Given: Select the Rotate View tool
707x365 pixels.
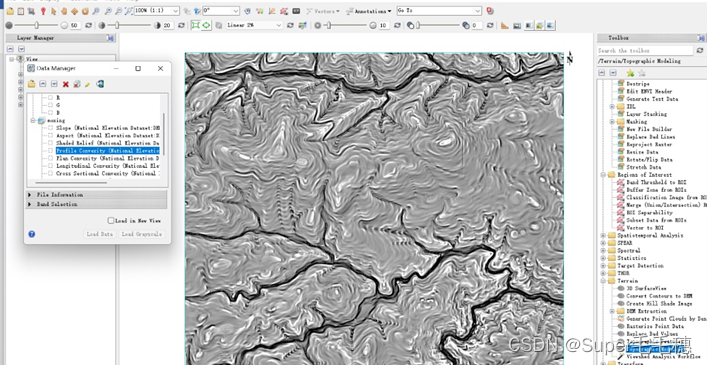Looking at the screenshot, I should click(85, 11).
